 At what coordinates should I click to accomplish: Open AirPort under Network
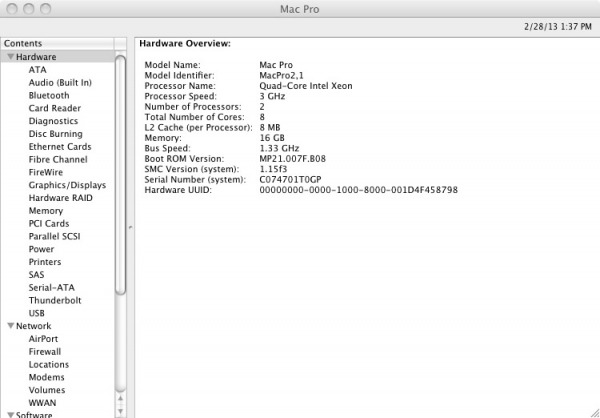coord(43,339)
